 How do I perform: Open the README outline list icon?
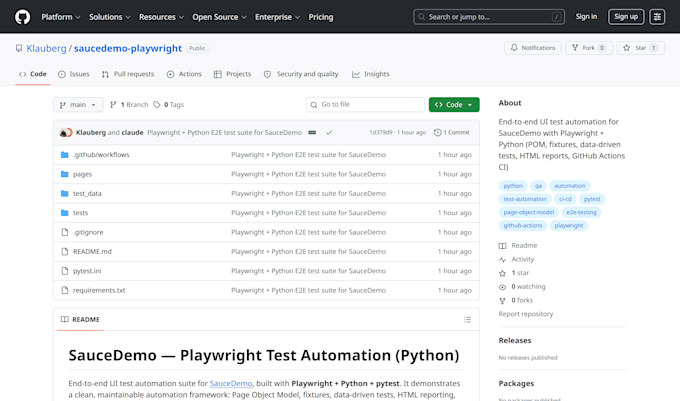pos(467,319)
